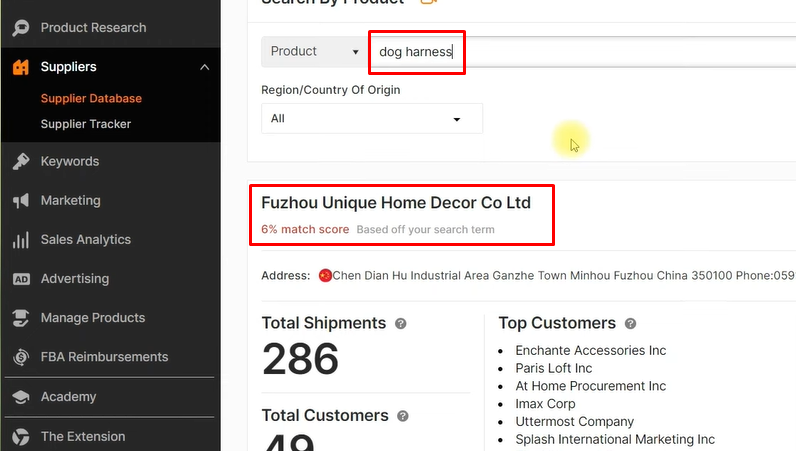796x451 pixels.
Task: Click the dog harness search field
Action: click(x=582, y=52)
